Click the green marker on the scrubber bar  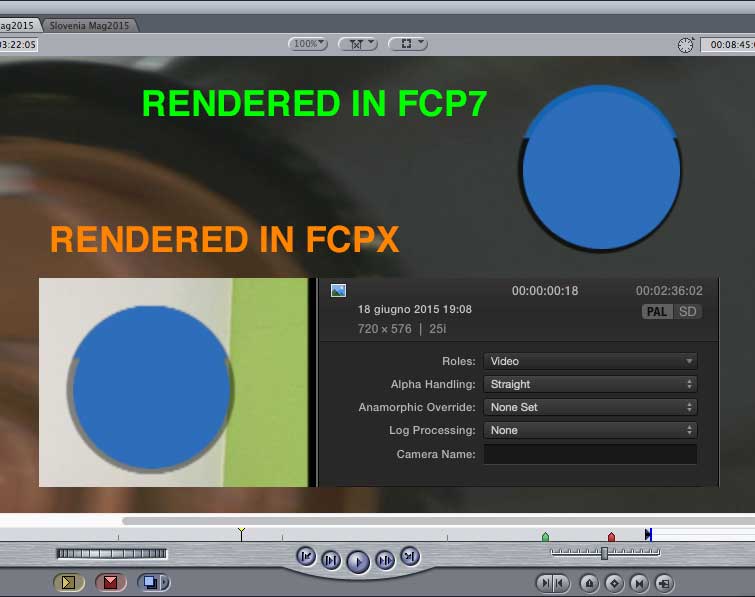(x=545, y=536)
